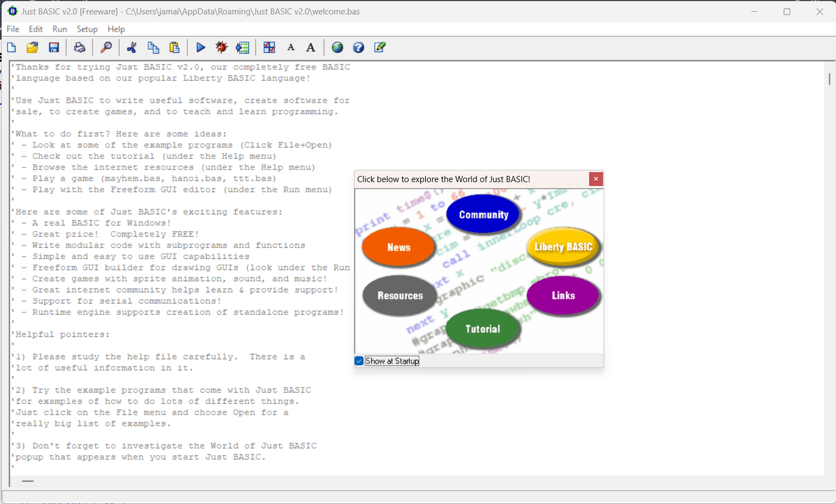The width and height of the screenshot is (836, 504).
Task: Open Find with the magnifying glass icon
Action: click(x=106, y=47)
